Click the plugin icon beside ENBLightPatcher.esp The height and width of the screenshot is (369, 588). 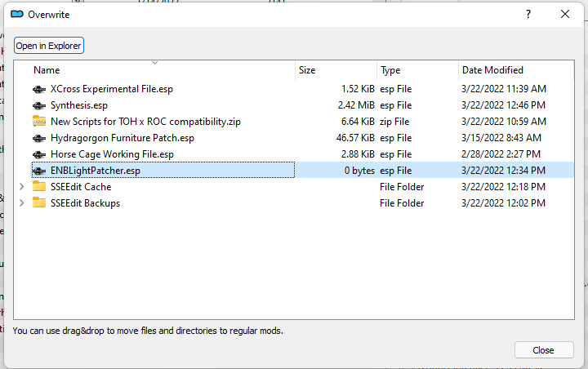pos(39,171)
